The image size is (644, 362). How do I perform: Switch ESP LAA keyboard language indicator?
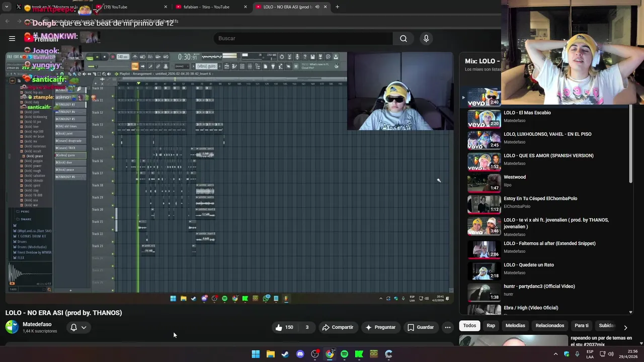pos(590,354)
